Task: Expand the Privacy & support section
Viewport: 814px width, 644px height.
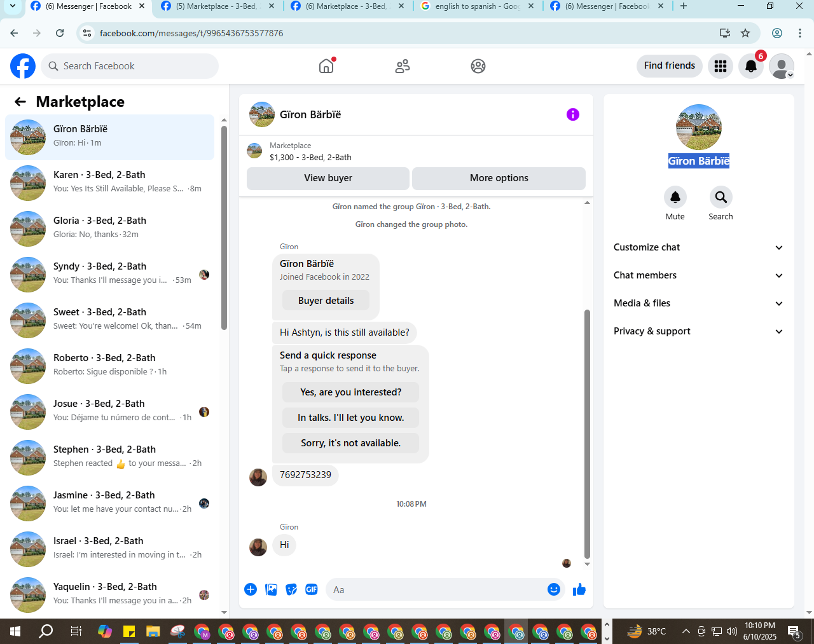Action: (x=699, y=331)
